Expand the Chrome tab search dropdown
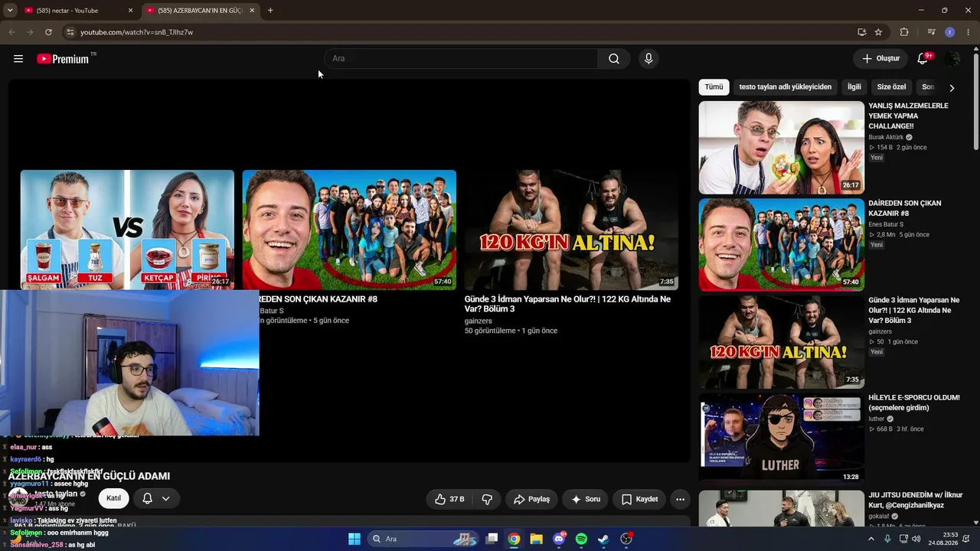 [x=10, y=11]
